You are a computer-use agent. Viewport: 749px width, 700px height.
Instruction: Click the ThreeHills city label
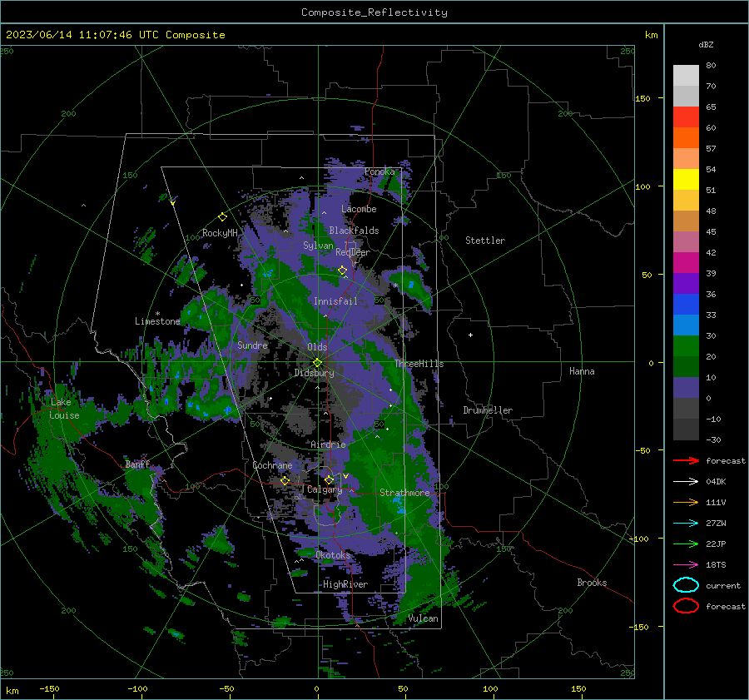coord(419,364)
